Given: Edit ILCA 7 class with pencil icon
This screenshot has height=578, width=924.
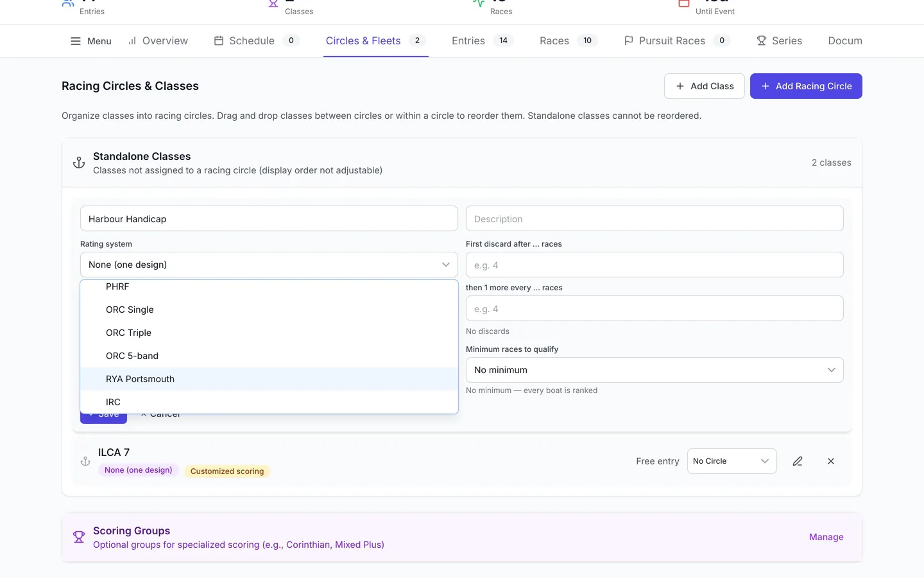Looking at the screenshot, I should 798,461.
